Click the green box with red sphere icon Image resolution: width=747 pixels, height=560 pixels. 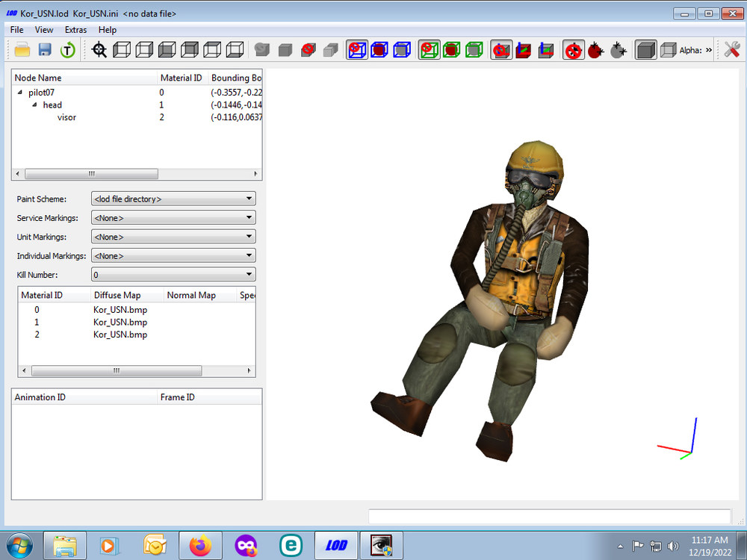pos(452,49)
